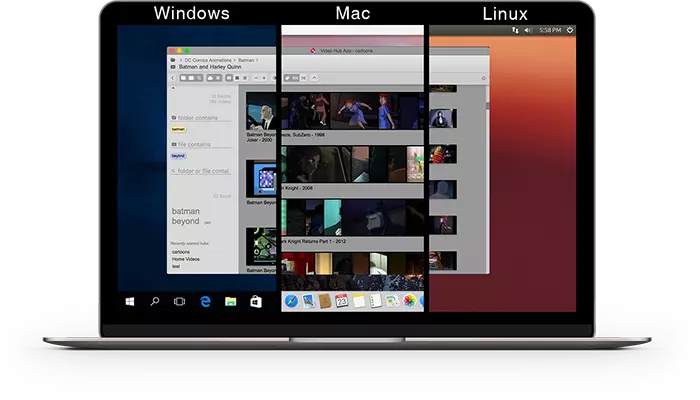Select the word "beyond" in the word cloud
The height and width of the screenshot is (400, 700).
[x=185, y=221]
